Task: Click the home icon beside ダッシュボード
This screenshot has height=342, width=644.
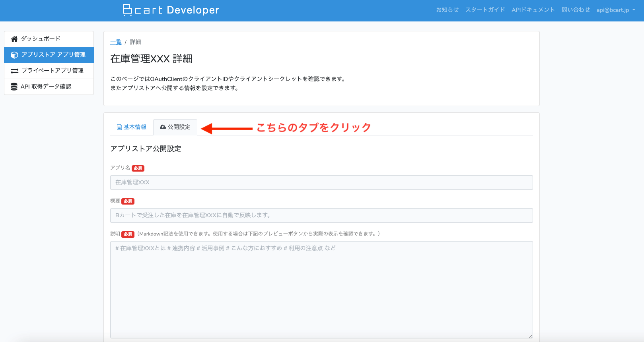Action: point(14,39)
